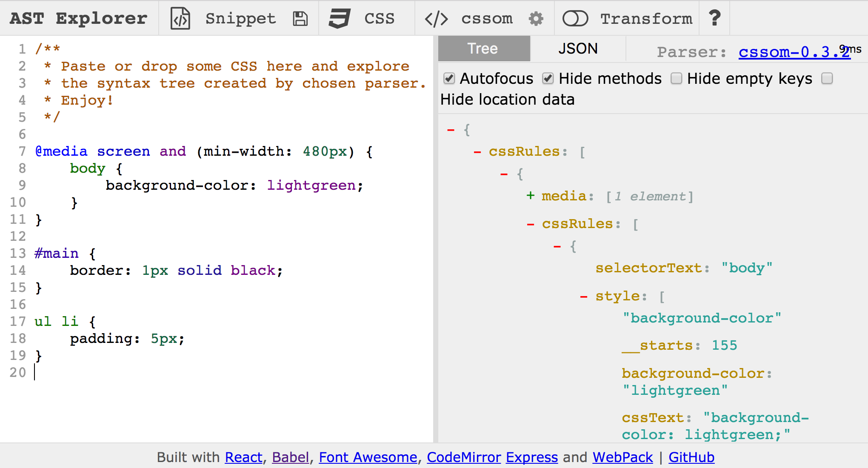Collapse the style array node
The image size is (868, 468).
click(x=584, y=296)
